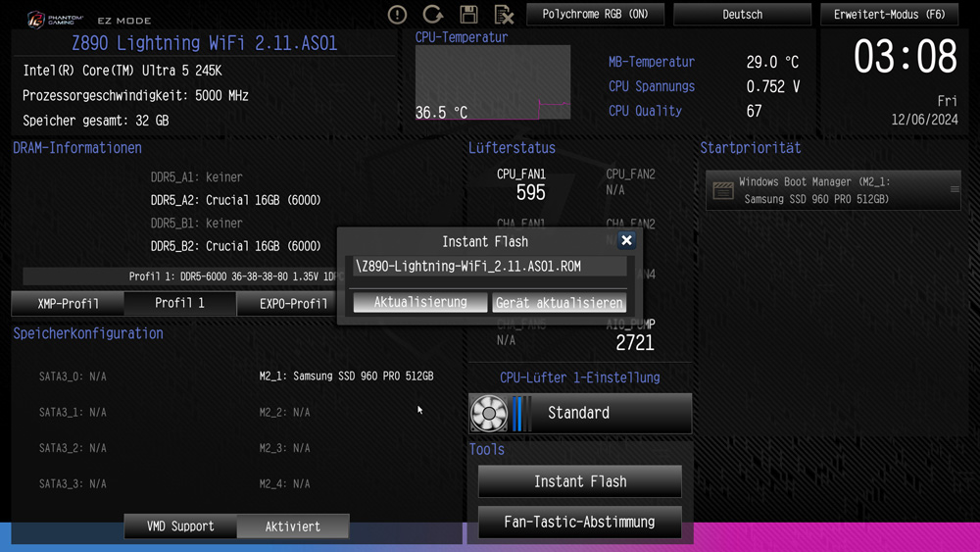Click the SATA3_1: N/A entry

click(x=73, y=413)
